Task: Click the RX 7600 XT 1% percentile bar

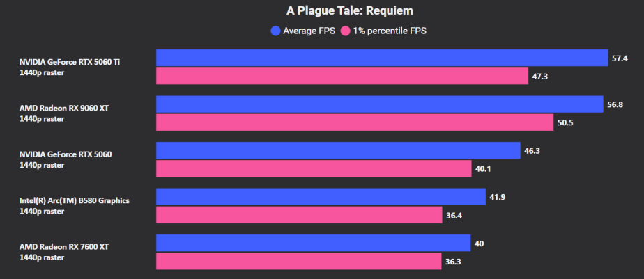Action: coord(298,262)
